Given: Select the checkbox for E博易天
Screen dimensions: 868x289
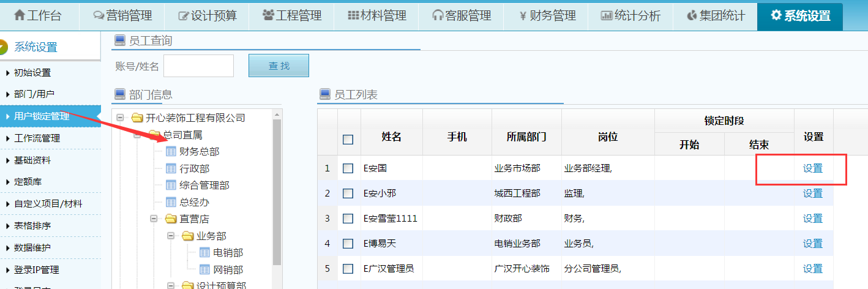Looking at the screenshot, I should tap(348, 244).
